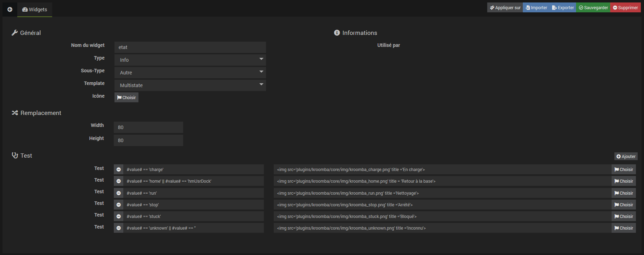This screenshot has height=255, width=644.
Task: Edit the kroomba_stop.png result field
Action: pyautogui.click(x=442, y=205)
